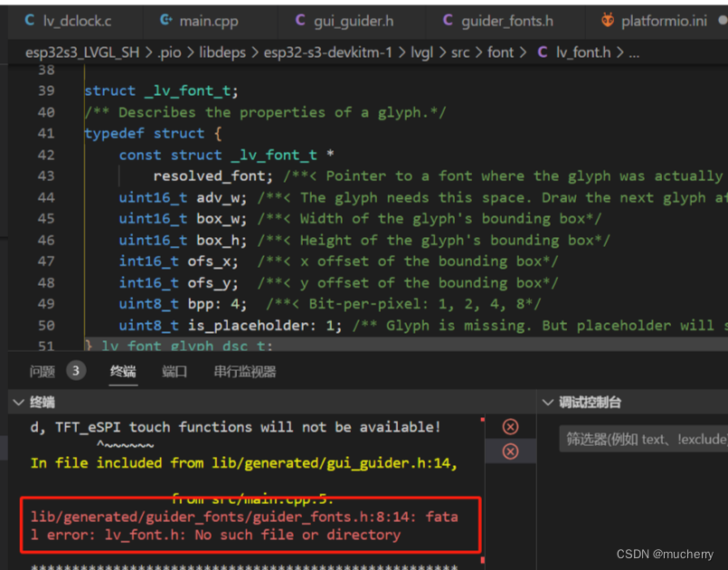
Task: Open the platformio.ini tab
Action: click(657, 21)
